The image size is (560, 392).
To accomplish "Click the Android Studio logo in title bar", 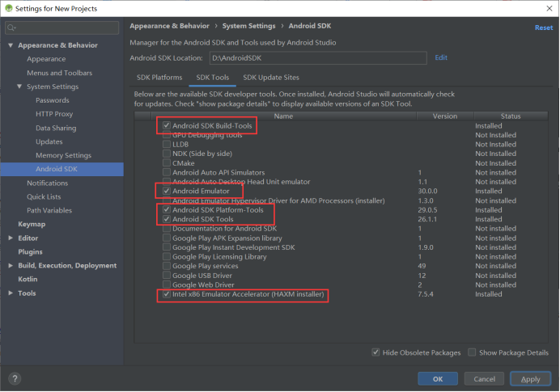I will tap(9, 8).
